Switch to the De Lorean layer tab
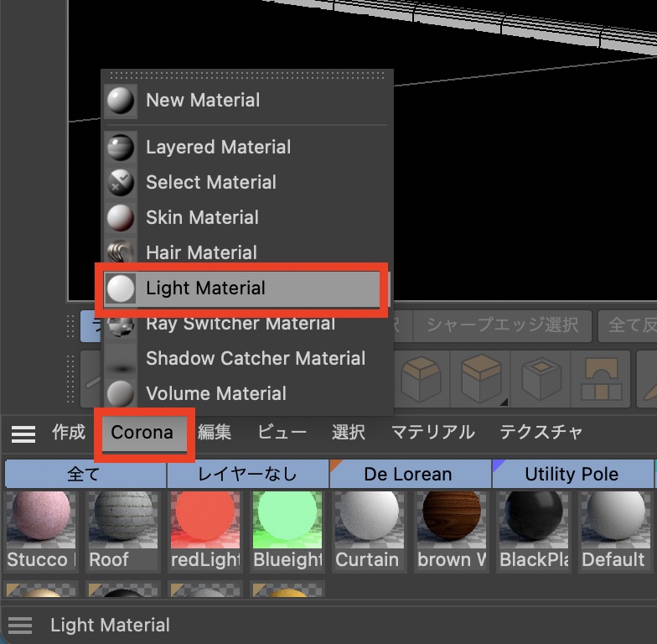This screenshot has height=644, width=657. pos(411,475)
